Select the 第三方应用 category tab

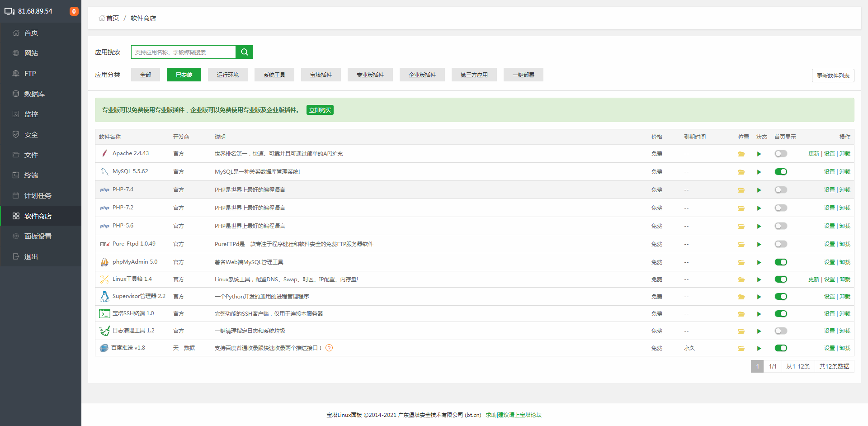point(474,75)
